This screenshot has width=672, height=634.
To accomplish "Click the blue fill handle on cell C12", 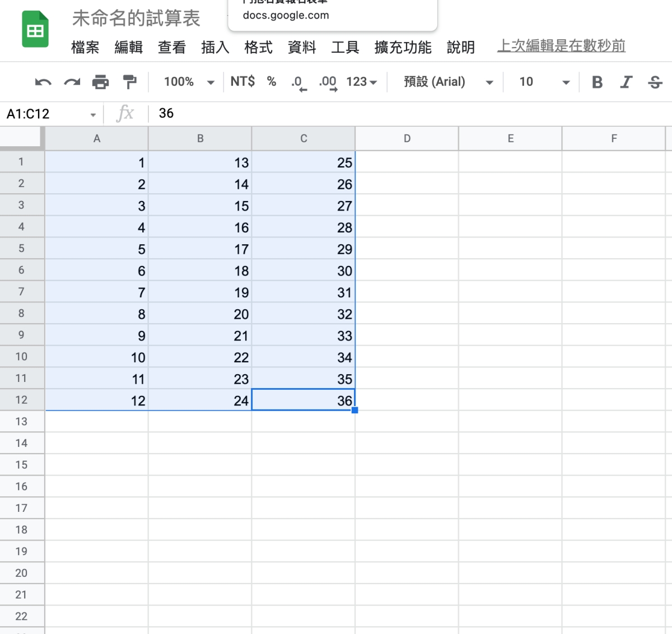I will point(354,410).
